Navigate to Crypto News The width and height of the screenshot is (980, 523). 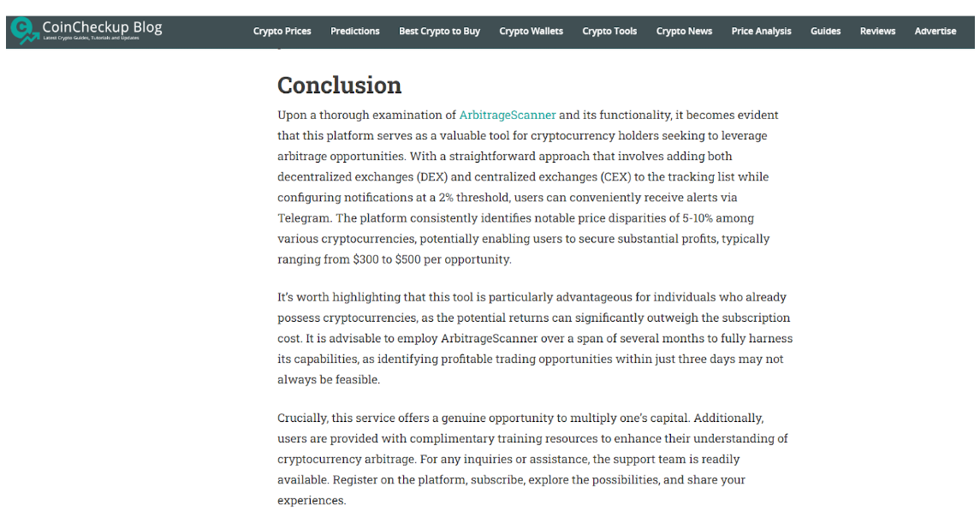point(684,32)
